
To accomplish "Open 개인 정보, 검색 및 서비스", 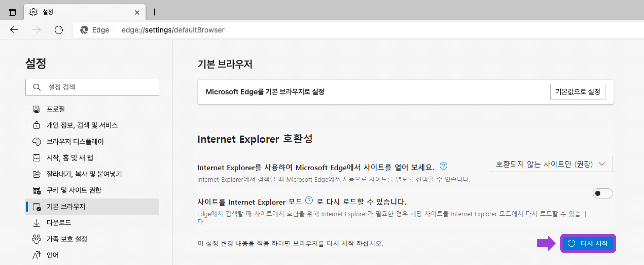I will point(92,125).
